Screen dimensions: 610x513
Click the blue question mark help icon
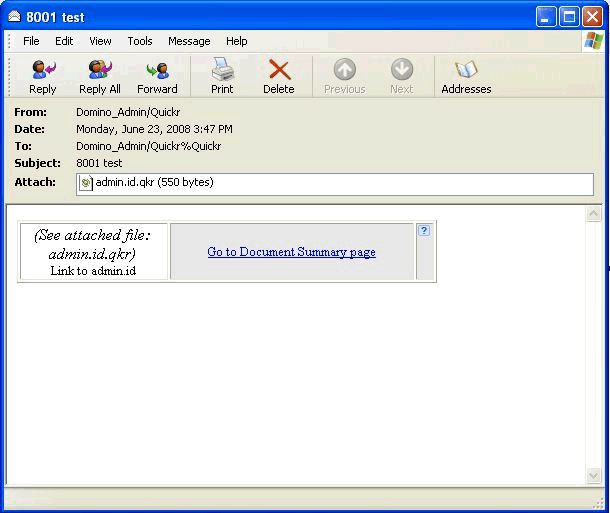click(424, 231)
